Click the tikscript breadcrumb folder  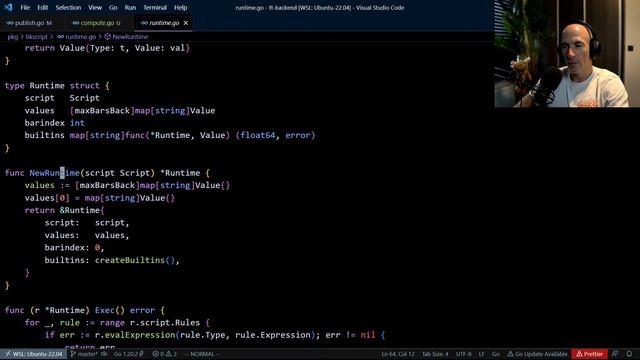(36, 37)
